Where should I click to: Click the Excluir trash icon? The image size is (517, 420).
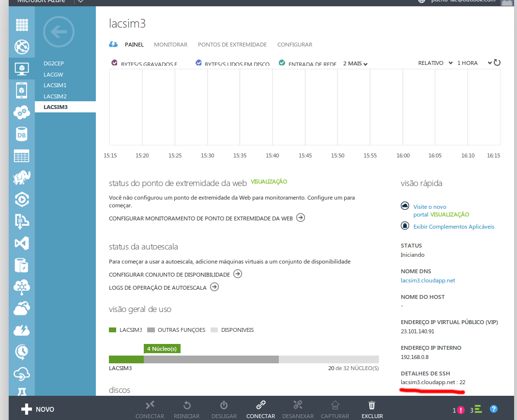tap(372, 405)
